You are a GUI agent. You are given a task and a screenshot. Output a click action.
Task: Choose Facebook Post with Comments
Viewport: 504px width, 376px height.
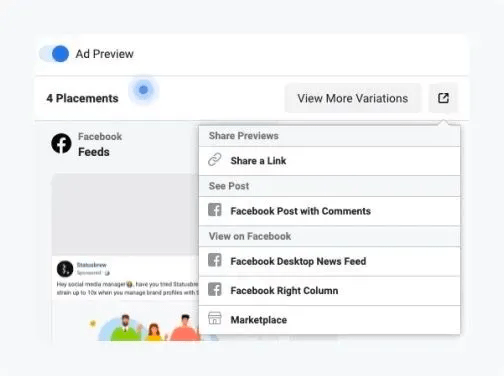329,211
